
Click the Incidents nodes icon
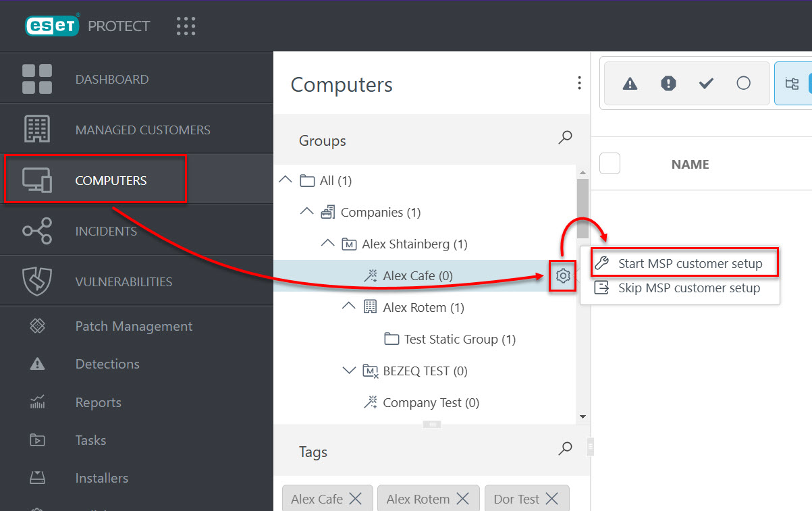click(x=37, y=231)
